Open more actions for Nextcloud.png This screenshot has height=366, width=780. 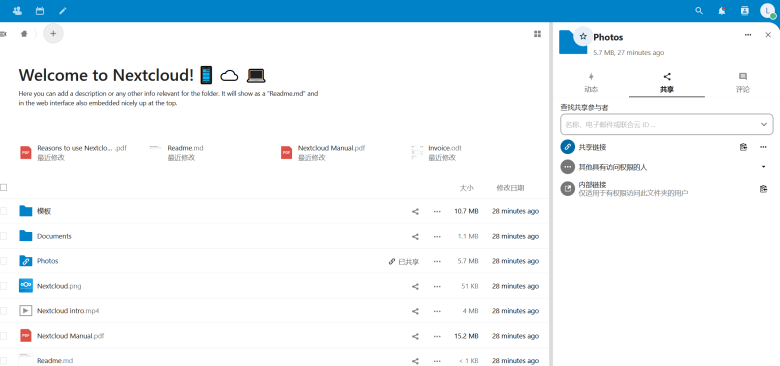pyautogui.click(x=437, y=286)
